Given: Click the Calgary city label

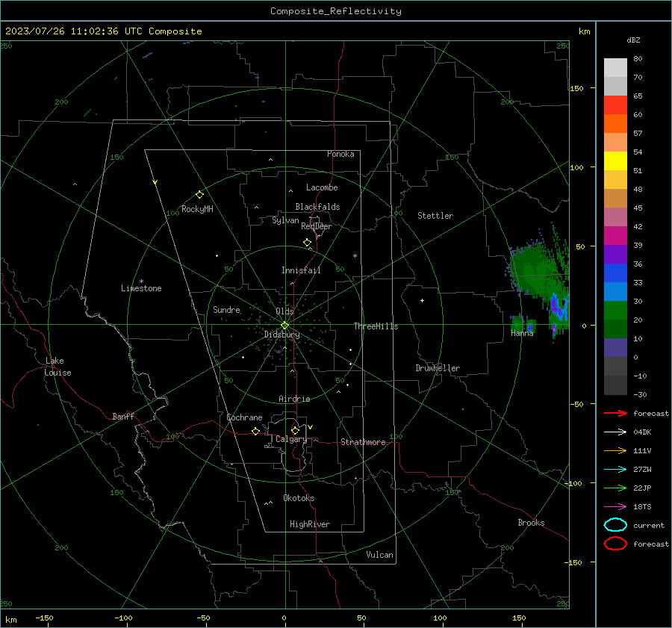Looking at the screenshot, I should tap(291, 439).
